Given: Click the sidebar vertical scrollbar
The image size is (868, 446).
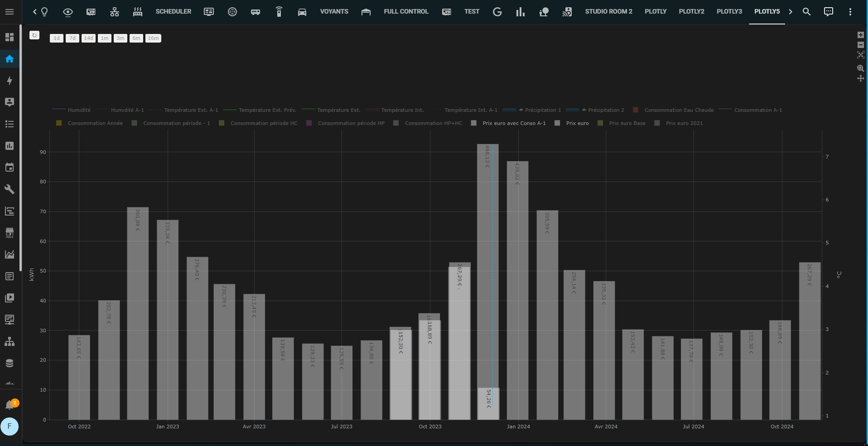Looking at the screenshot, I should [x=20, y=148].
